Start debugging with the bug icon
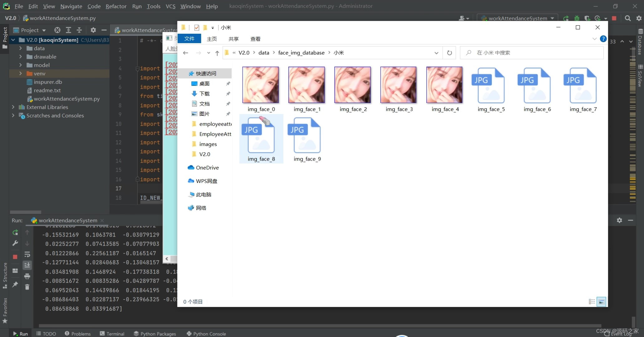 (577, 18)
